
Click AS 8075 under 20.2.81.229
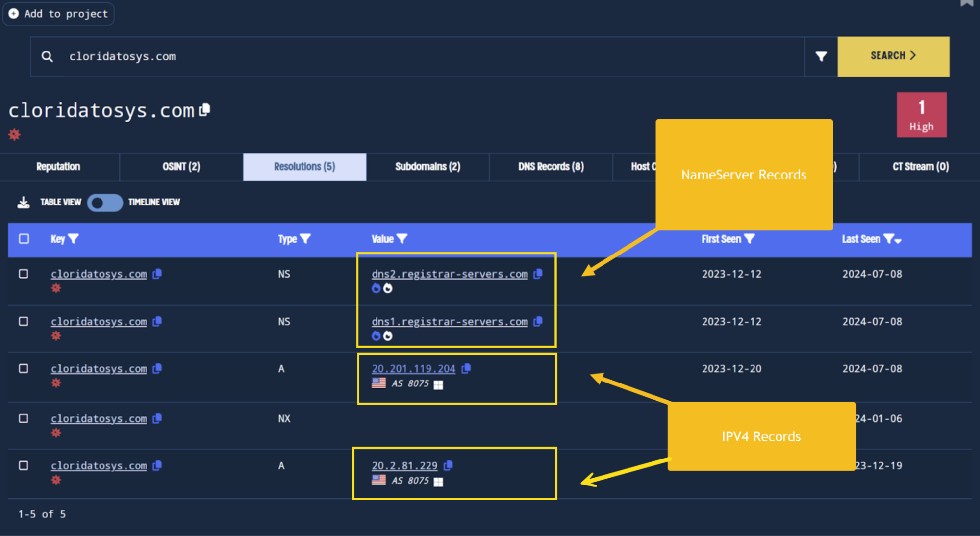pos(410,481)
